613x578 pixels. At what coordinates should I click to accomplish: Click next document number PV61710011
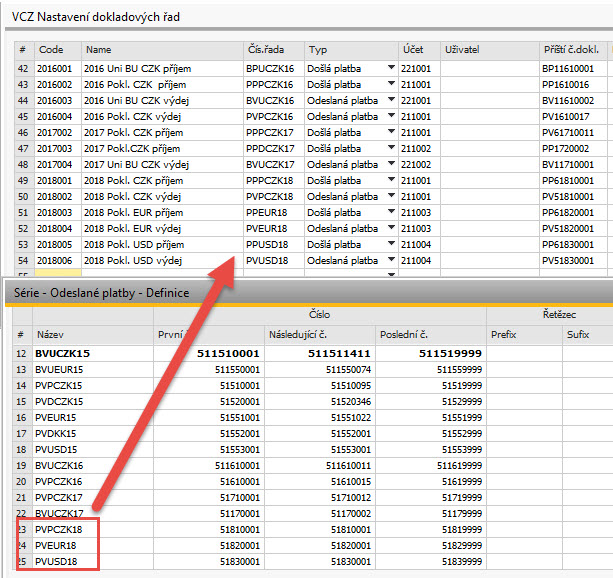[x=573, y=133]
